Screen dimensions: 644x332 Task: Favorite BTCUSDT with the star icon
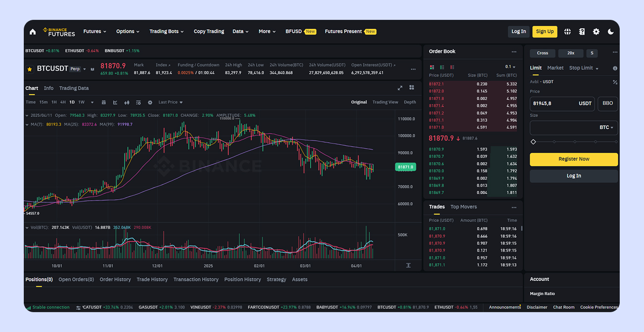[x=30, y=69]
